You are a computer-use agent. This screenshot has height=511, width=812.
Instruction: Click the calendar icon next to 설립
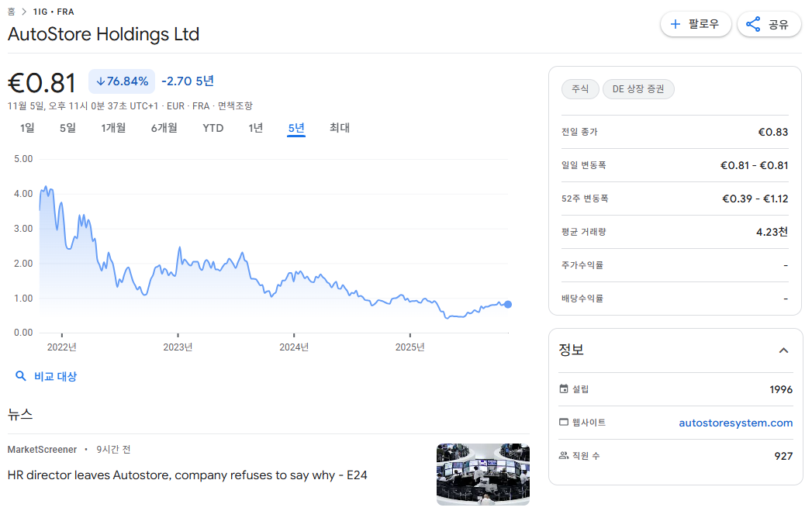pos(564,388)
